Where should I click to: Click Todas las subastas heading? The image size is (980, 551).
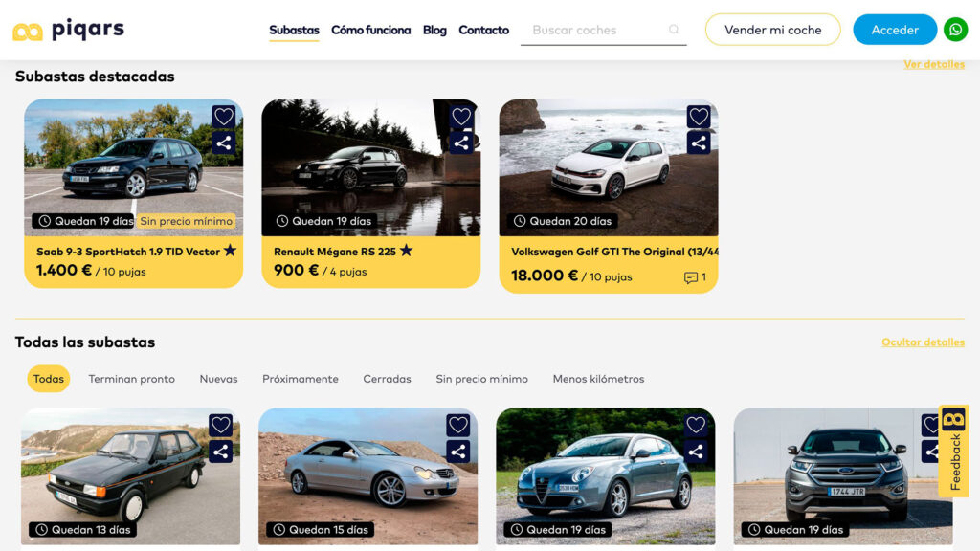pyautogui.click(x=85, y=342)
